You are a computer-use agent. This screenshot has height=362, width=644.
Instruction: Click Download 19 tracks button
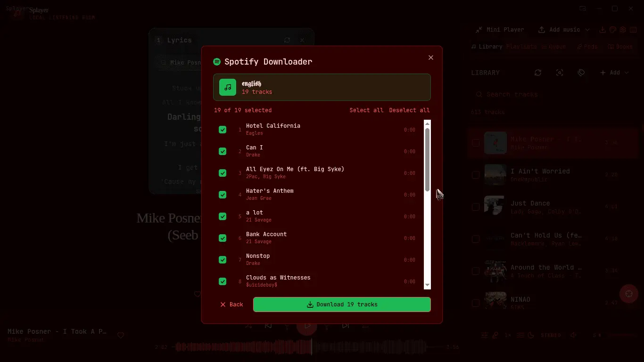click(x=342, y=304)
